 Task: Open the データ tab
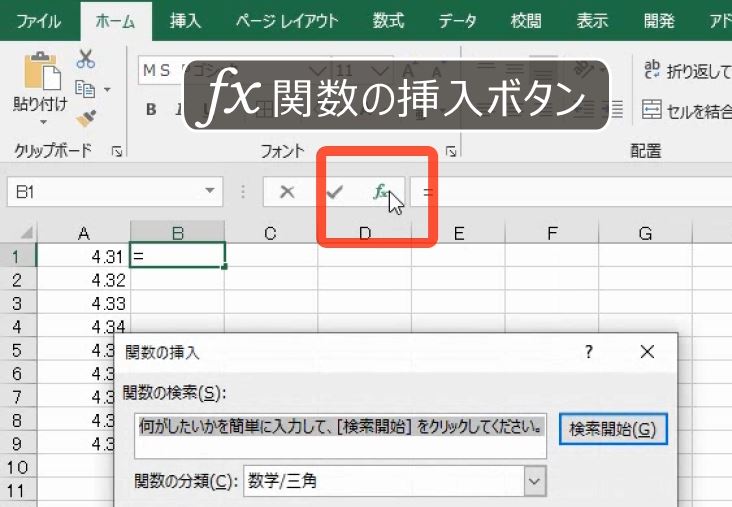point(458,21)
